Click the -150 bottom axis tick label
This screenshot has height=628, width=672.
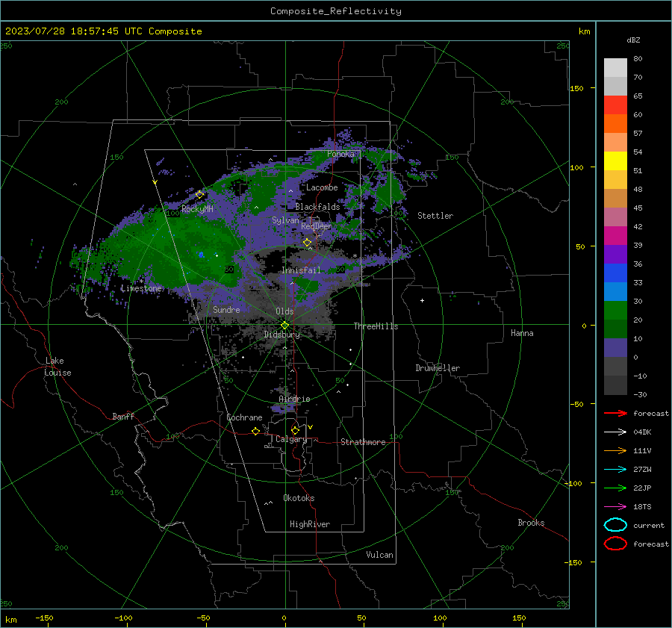[44, 618]
